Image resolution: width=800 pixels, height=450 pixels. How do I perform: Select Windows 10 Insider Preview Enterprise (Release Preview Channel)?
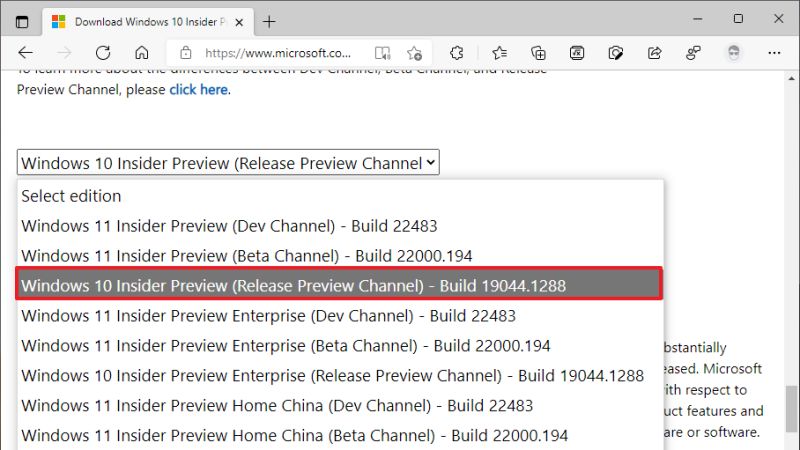point(340,376)
